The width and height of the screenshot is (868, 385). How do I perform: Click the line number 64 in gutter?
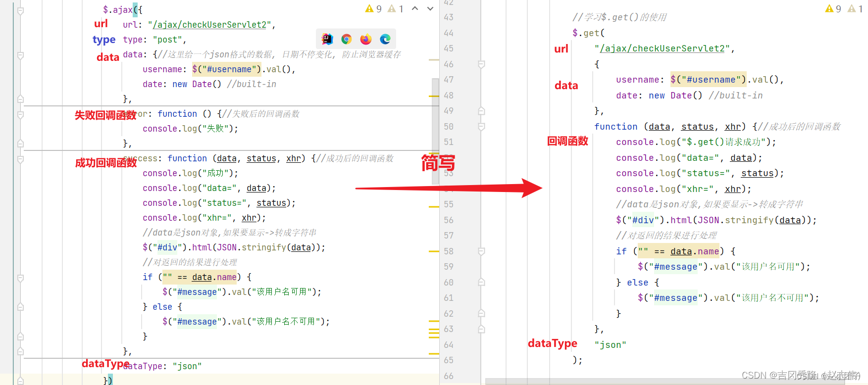coord(449,345)
